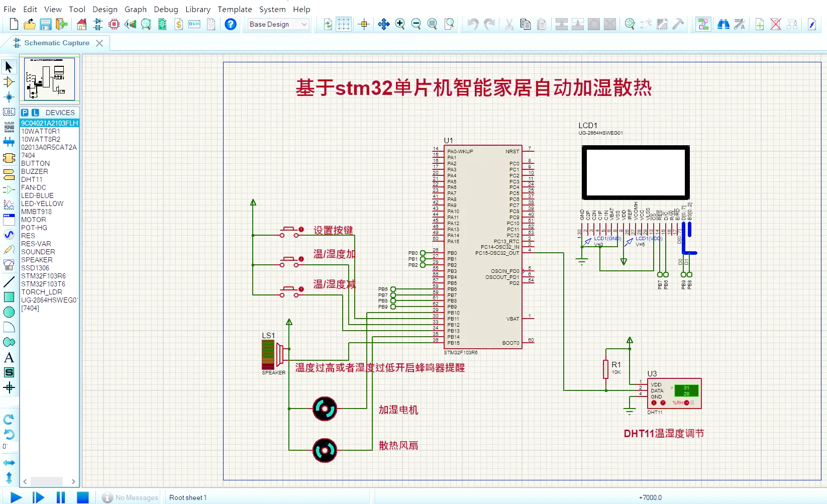Create a new project with New icon
827x504 pixels.
[x=14, y=24]
